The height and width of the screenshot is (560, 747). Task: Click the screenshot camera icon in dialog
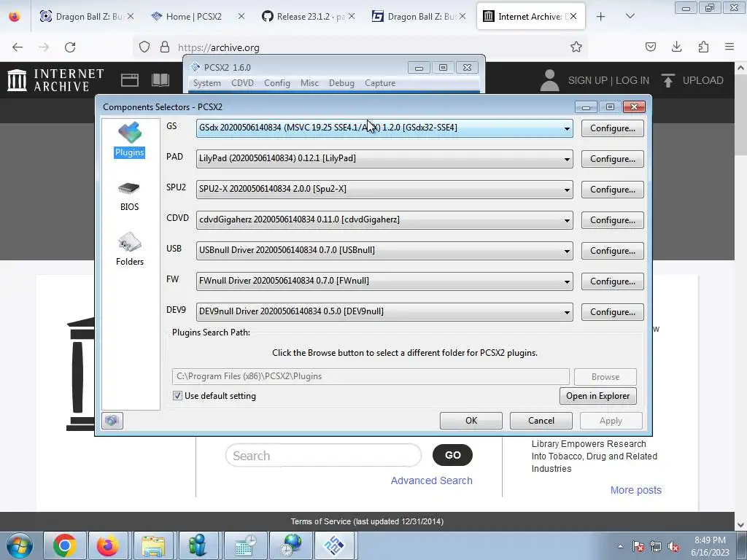[x=112, y=421]
